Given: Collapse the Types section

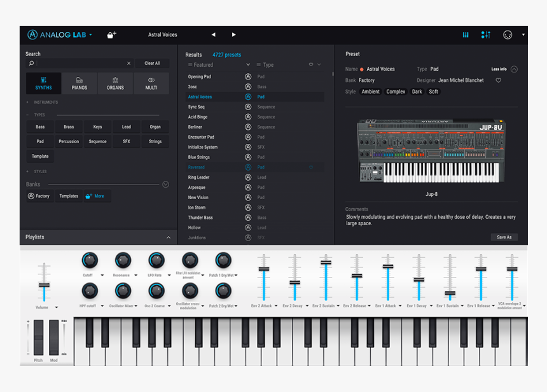Looking at the screenshot, I should pos(36,115).
